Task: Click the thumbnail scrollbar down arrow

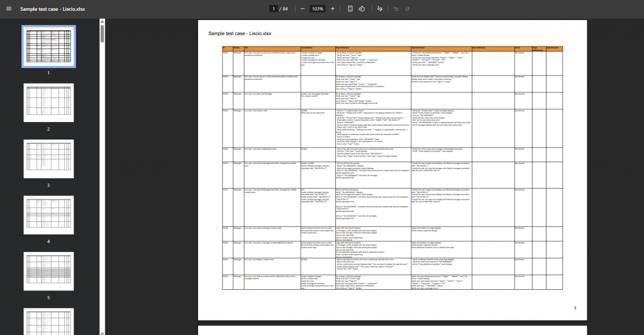Action: 103,333
